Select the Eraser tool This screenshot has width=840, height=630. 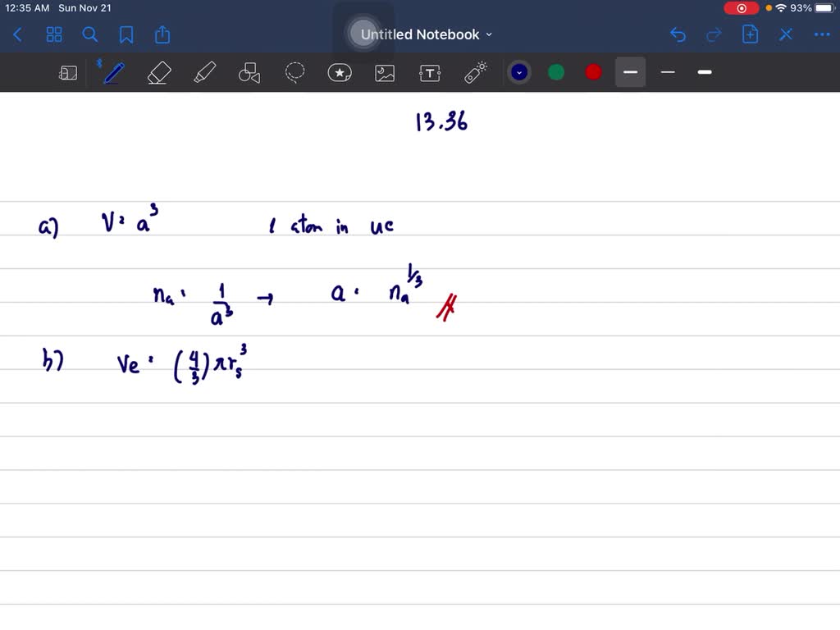pos(159,72)
